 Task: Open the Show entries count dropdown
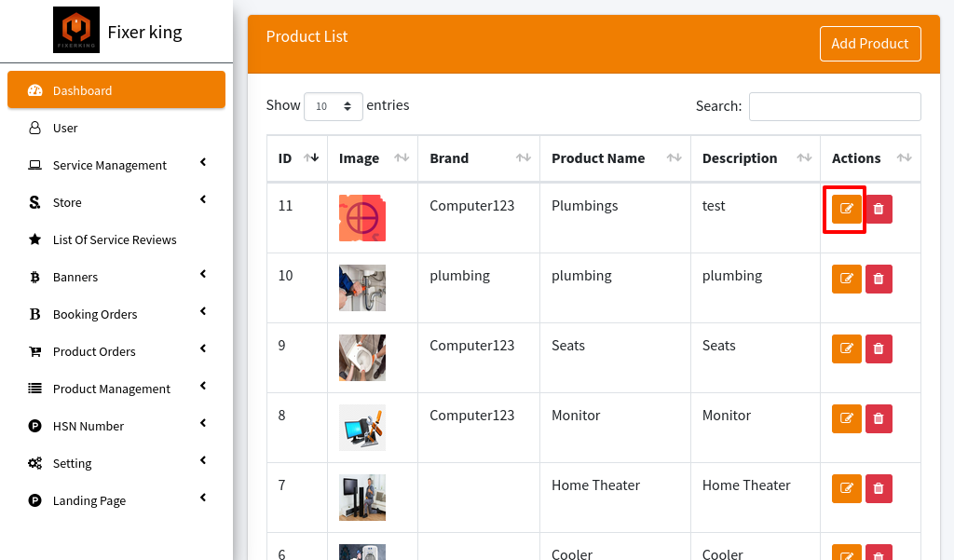334,106
